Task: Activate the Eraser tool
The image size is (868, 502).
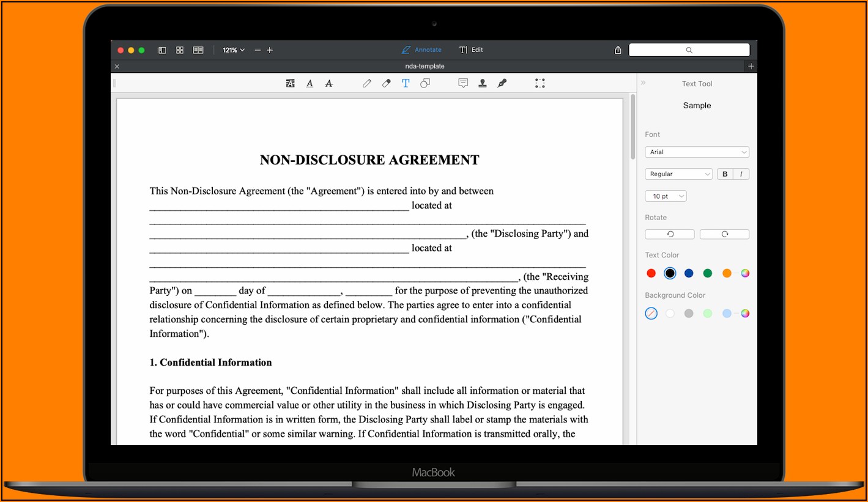Action: point(386,83)
